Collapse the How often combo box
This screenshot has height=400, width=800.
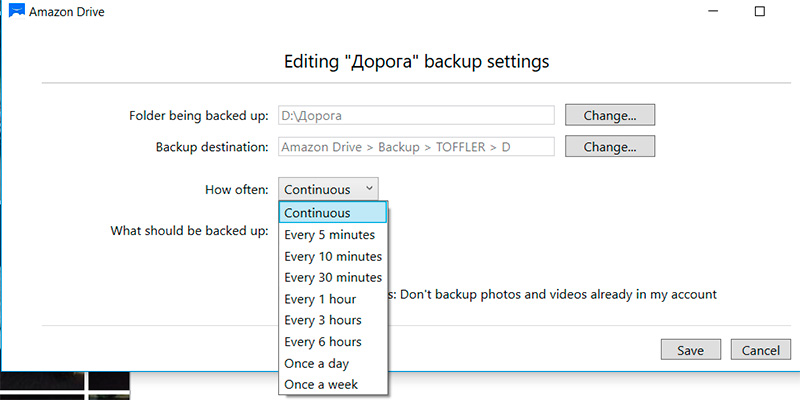[328, 188]
